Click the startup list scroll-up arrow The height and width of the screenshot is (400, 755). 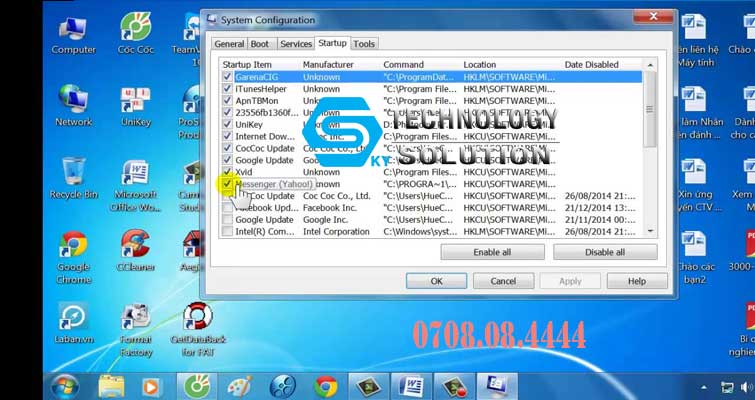[650, 65]
